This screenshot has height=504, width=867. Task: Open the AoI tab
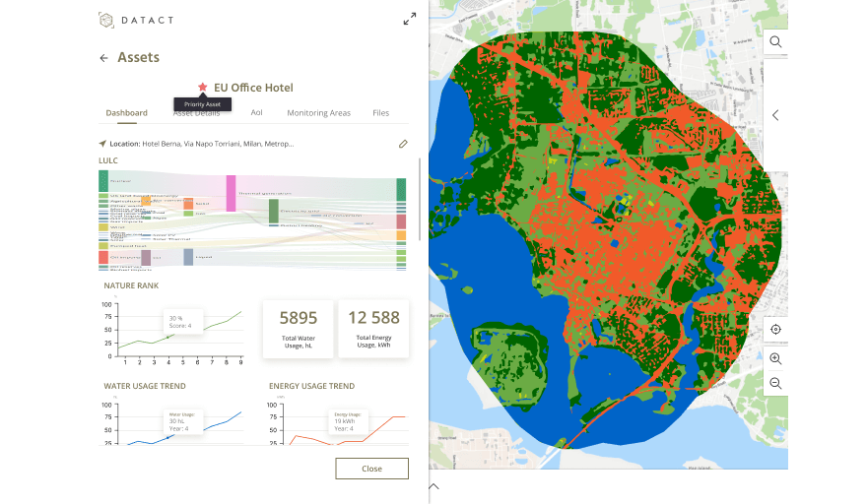[256, 113]
